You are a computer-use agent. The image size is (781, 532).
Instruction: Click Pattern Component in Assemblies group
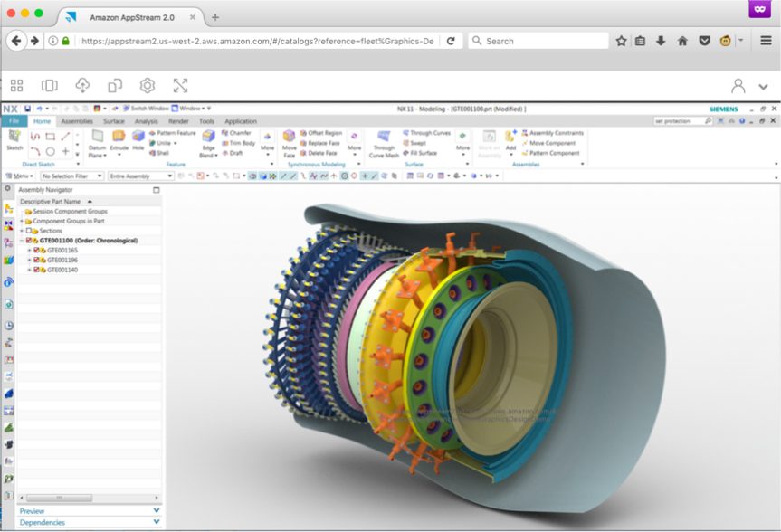click(x=550, y=153)
